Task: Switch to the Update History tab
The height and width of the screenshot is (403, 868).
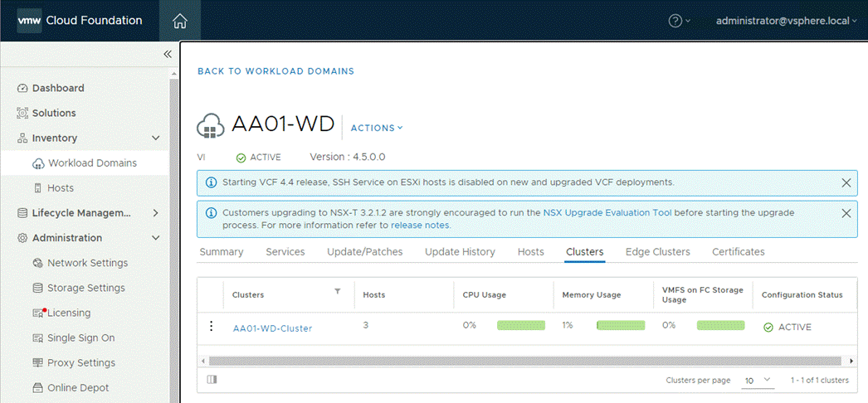Action: pyautogui.click(x=460, y=251)
